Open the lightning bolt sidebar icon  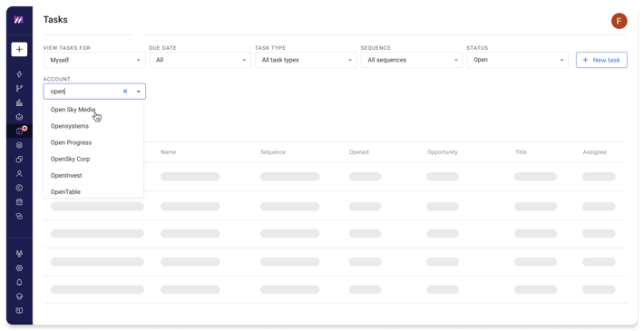tap(19, 74)
